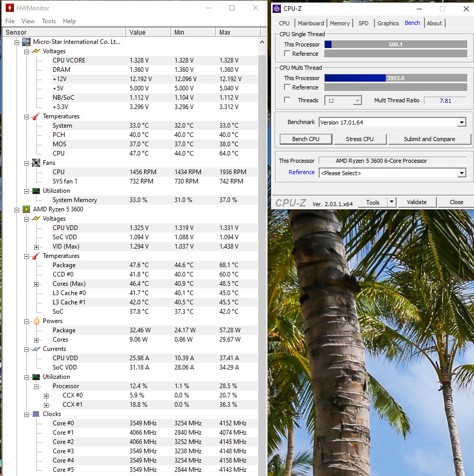The height and width of the screenshot is (476, 474).
Task: Collapse the Micro-Star International tree node
Action: pos(17,42)
